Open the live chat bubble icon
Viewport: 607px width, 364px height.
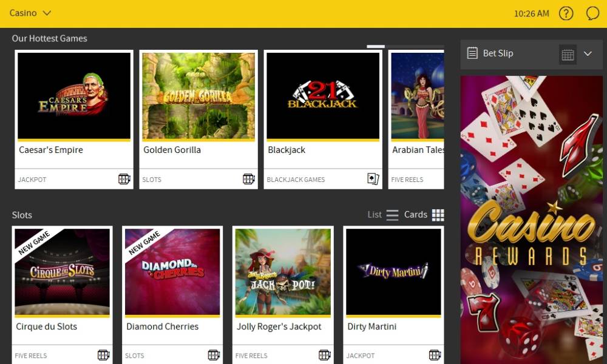click(592, 13)
